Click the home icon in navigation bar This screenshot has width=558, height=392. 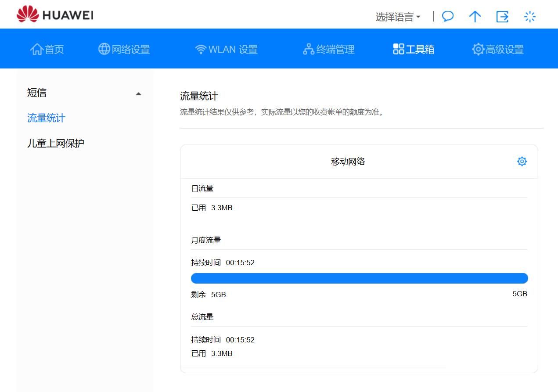tap(36, 49)
